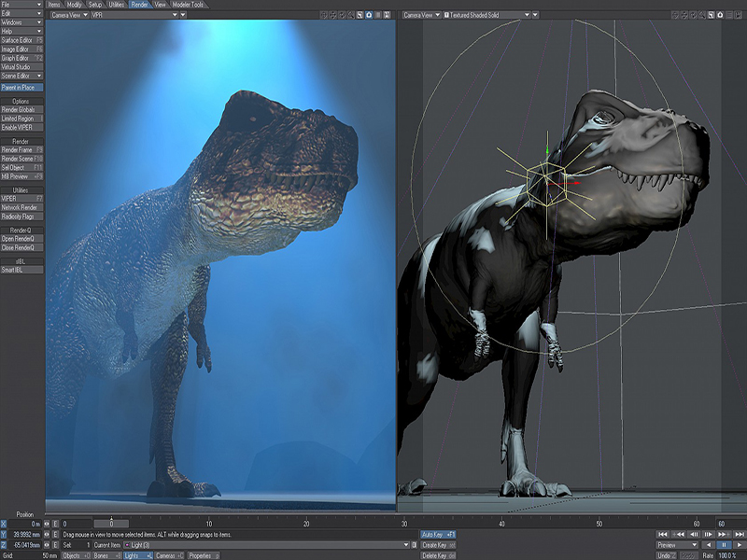Image resolution: width=747 pixels, height=560 pixels.
Task: Click the envelope E button beside X
Action: 55,524
